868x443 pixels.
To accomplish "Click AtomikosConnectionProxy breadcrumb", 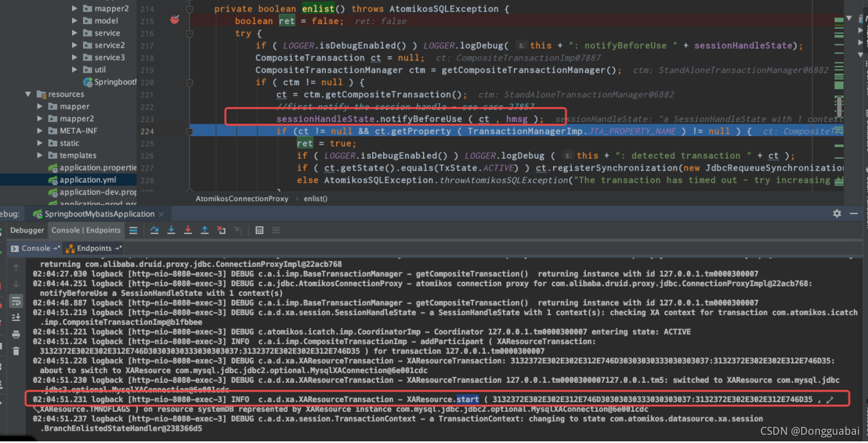I will point(242,199).
